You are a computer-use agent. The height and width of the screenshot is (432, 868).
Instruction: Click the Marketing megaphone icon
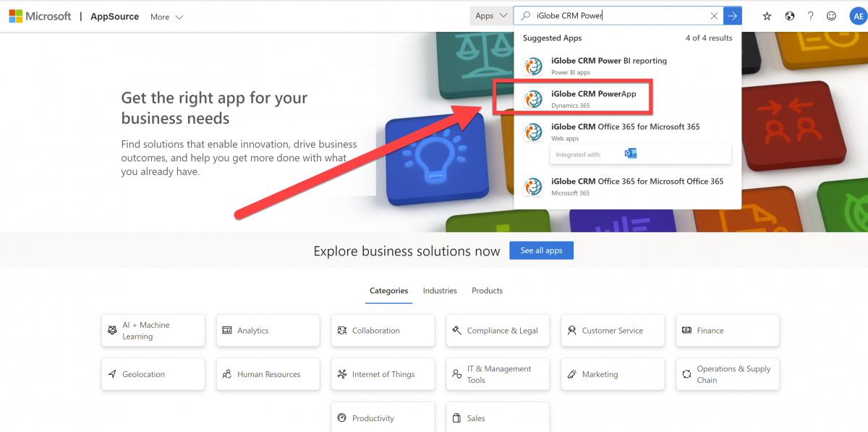pyautogui.click(x=572, y=374)
